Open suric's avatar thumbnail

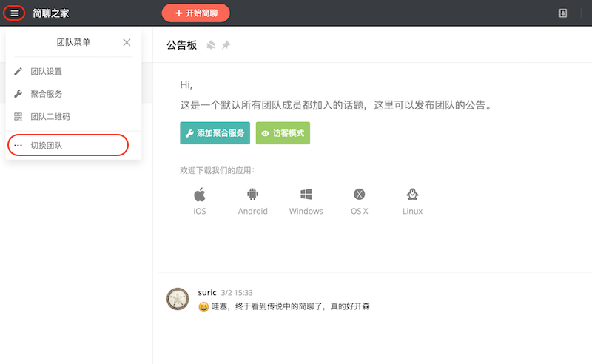coord(178,299)
